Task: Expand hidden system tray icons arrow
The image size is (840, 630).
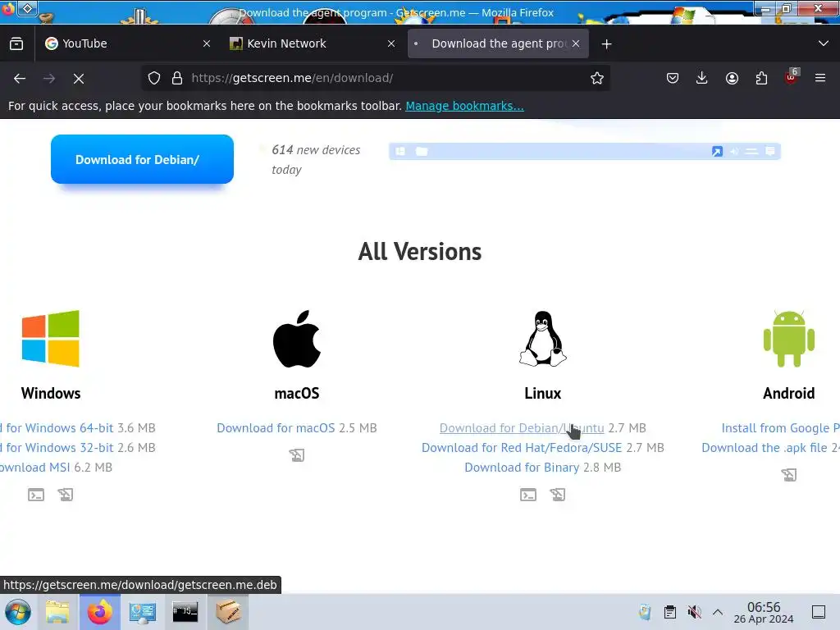Action: (718, 612)
